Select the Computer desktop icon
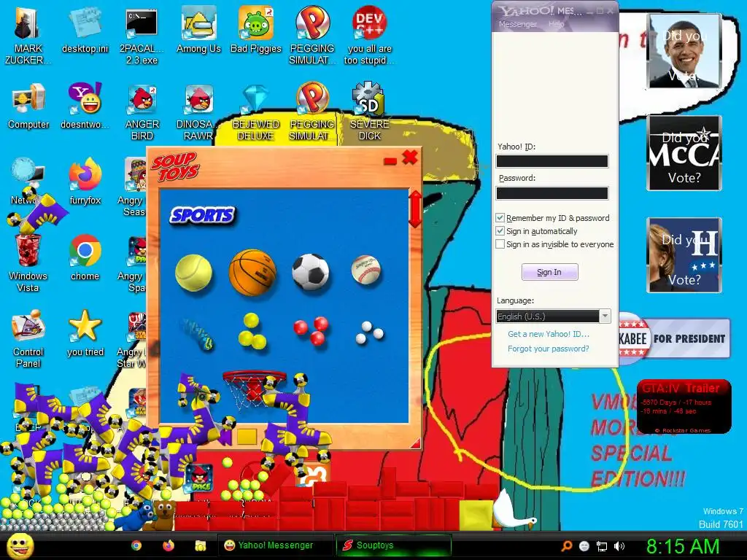 [28, 106]
